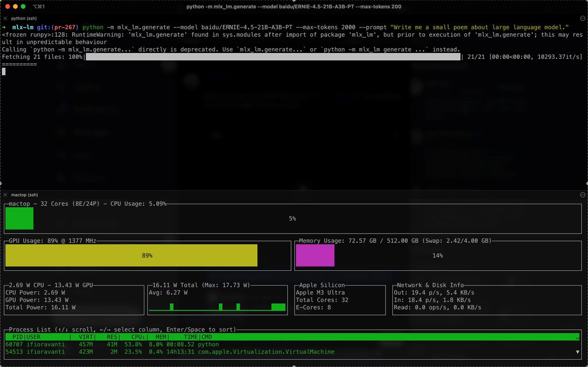Sort process list by MEM column
The width and height of the screenshot is (588, 367).
161,337
